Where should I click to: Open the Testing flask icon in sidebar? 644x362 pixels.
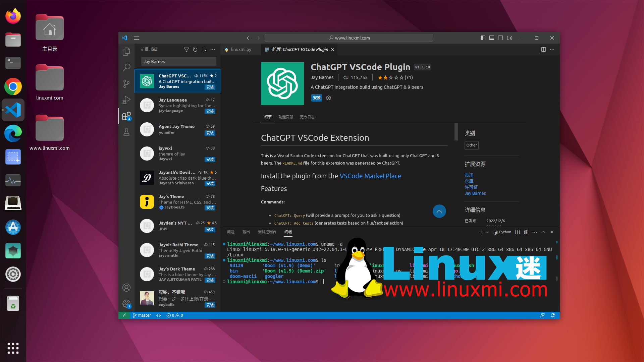pyautogui.click(x=126, y=132)
